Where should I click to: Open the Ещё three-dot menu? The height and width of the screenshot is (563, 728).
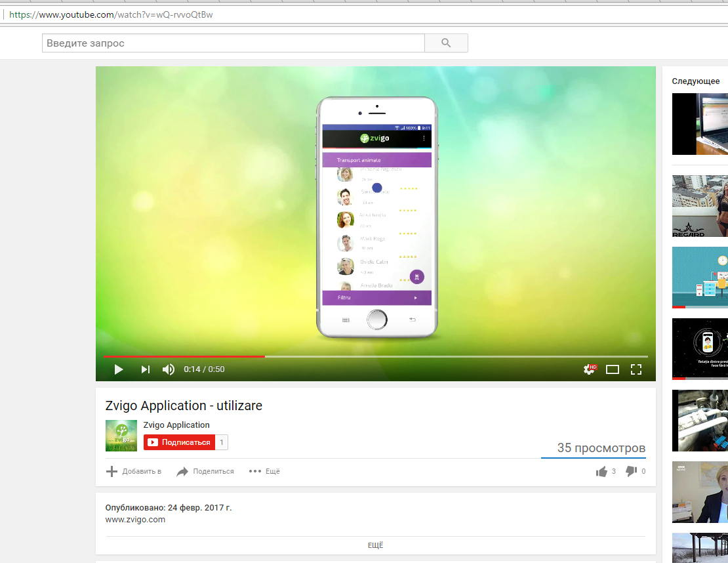click(264, 471)
